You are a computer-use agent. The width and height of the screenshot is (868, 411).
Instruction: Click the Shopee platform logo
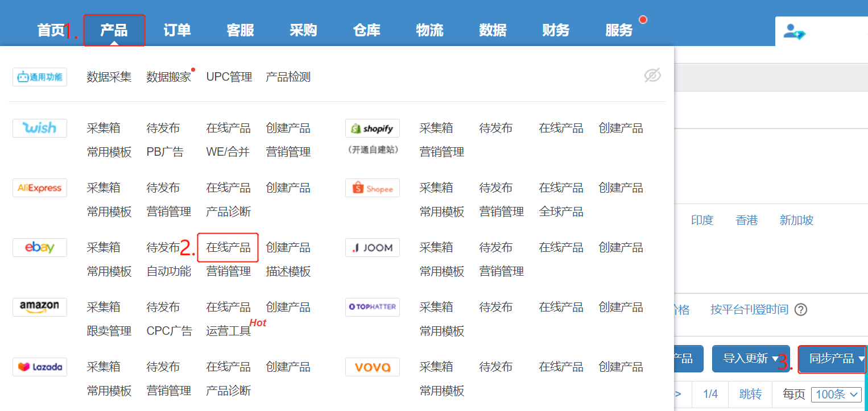pos(372,188)
